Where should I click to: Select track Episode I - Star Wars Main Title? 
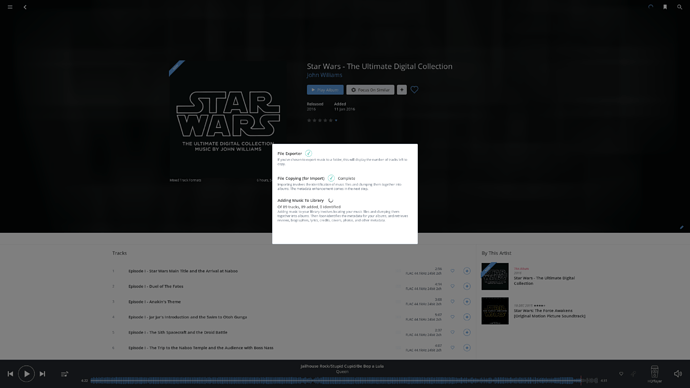pyautogui.click(x=183, y=271)
